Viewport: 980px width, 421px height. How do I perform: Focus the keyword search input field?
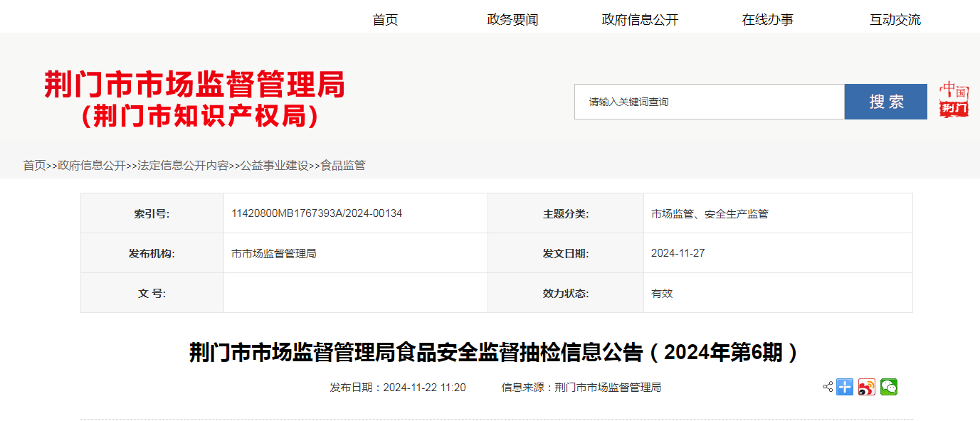tap(710, 102)
